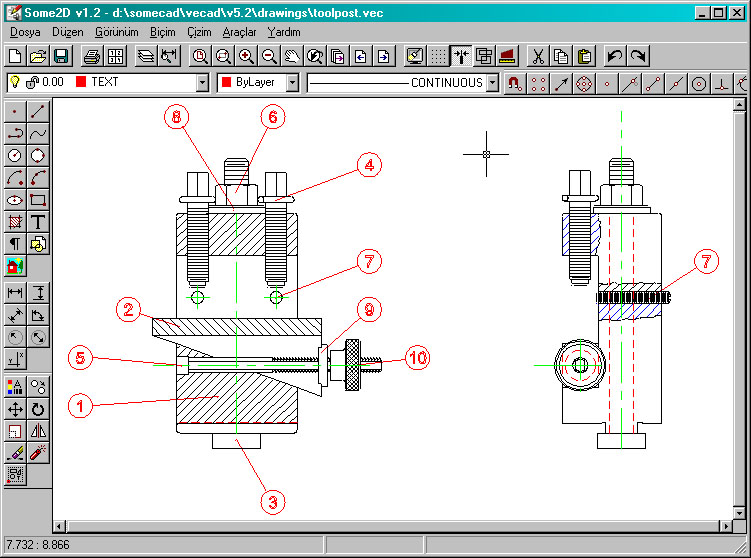This screenshot has height=558, width=751.
Task: Toggle the grid dots display button
Action: click(x=438, y=56)
